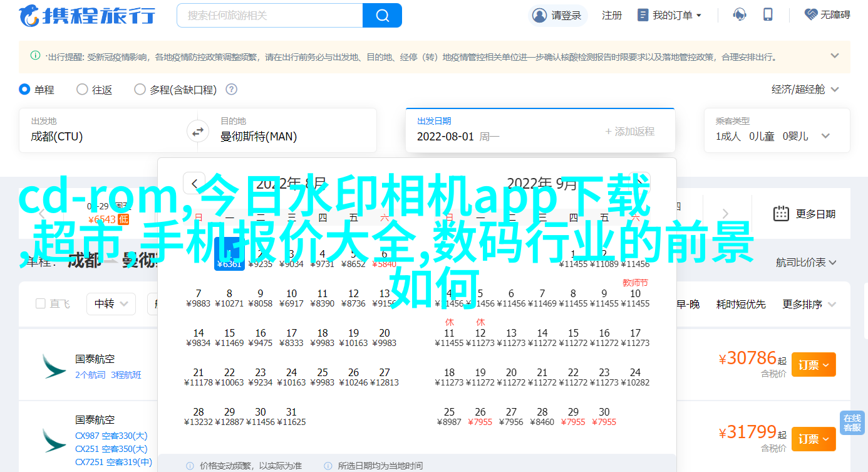Open the headset customer service icon
Viewport: 868px width, 472px height.
(x=740, y=14)
